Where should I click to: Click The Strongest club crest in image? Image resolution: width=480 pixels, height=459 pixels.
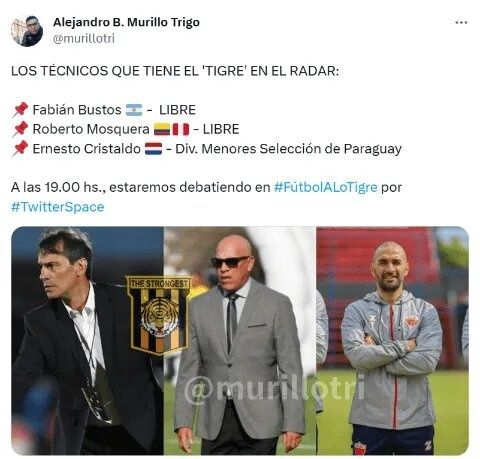tap(159, 314)
